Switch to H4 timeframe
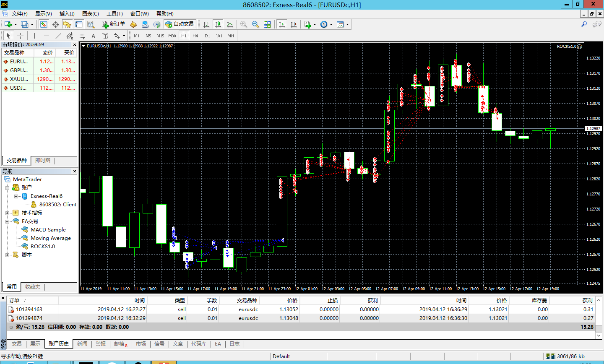This screenshot has height=364, width=604. (x=195, y=36)
